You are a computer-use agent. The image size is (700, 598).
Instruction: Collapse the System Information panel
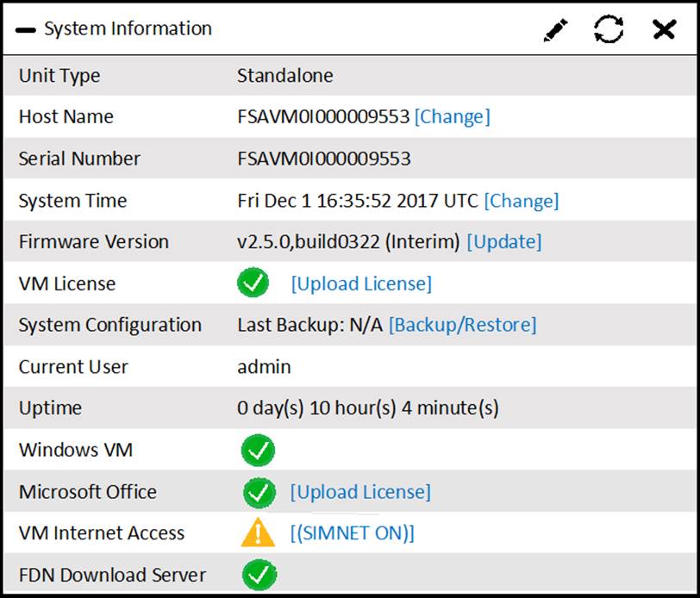27,30
